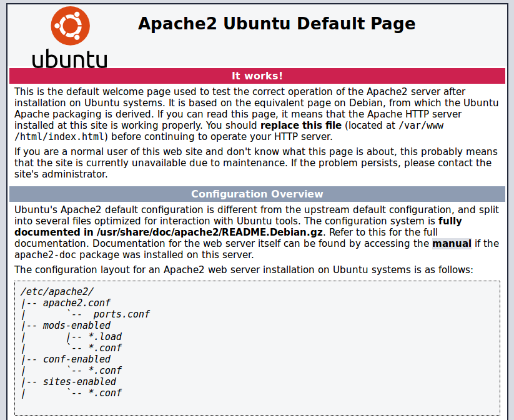This screenshot has height=420, width=514.
Task: Click 'conf-enabled' in the config tree
Action: tap(76, 359)
